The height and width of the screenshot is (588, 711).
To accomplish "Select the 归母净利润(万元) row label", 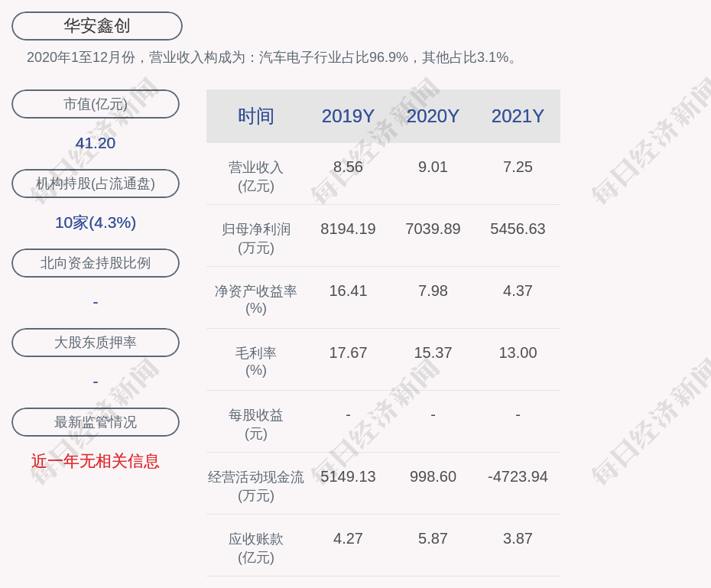I will (256, 238).
